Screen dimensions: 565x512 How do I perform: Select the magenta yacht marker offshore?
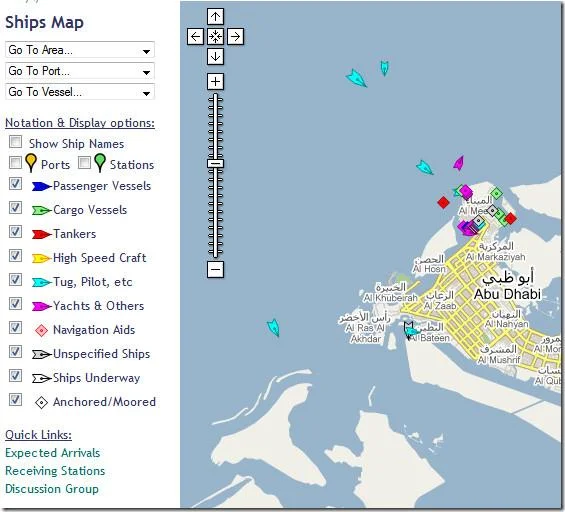[x=459, y=163]
